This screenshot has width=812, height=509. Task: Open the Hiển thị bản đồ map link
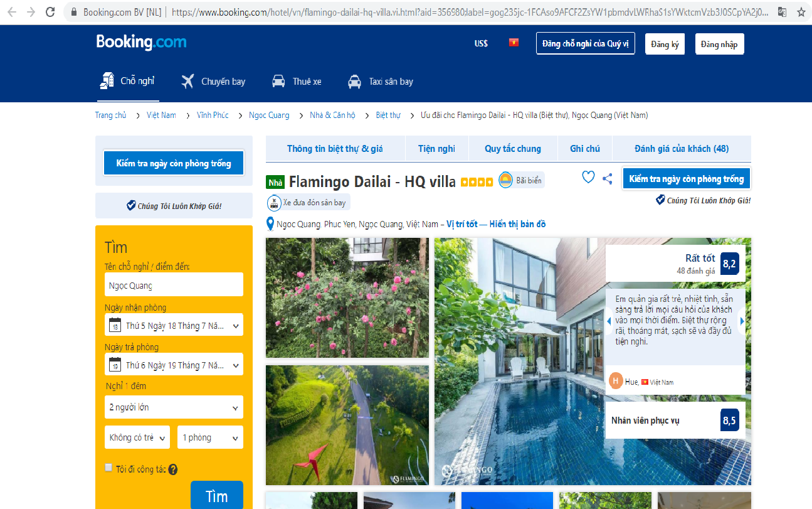[517, 224]
